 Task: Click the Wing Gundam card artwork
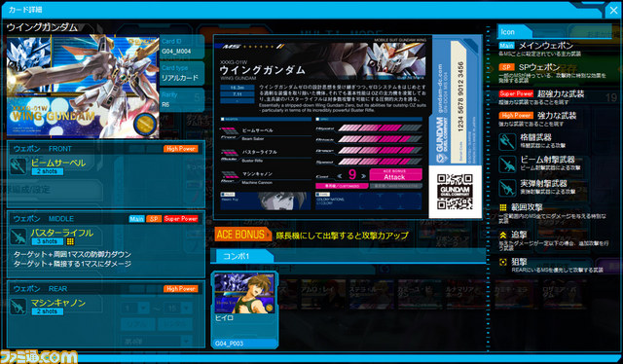click(83, 87)
